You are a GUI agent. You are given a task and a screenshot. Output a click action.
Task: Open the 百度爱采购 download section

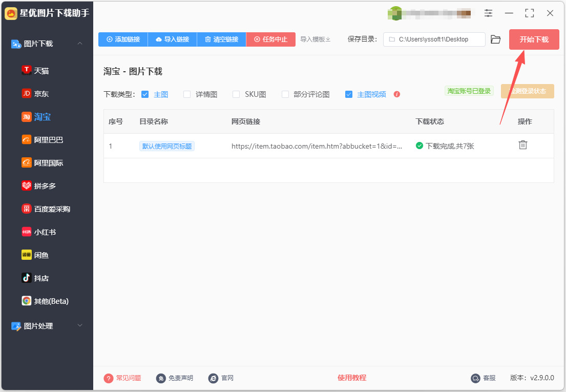click(46, 209)
